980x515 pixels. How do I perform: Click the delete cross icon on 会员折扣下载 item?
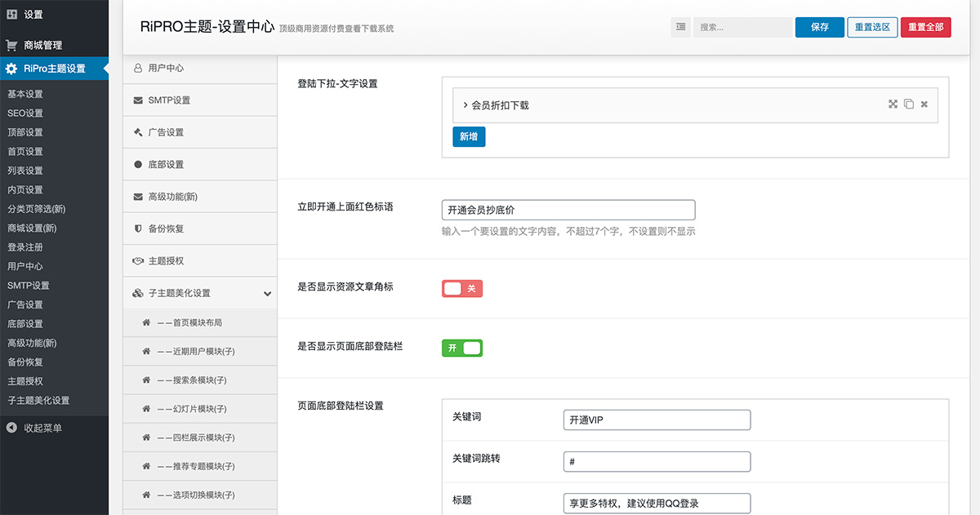point(924,104)
